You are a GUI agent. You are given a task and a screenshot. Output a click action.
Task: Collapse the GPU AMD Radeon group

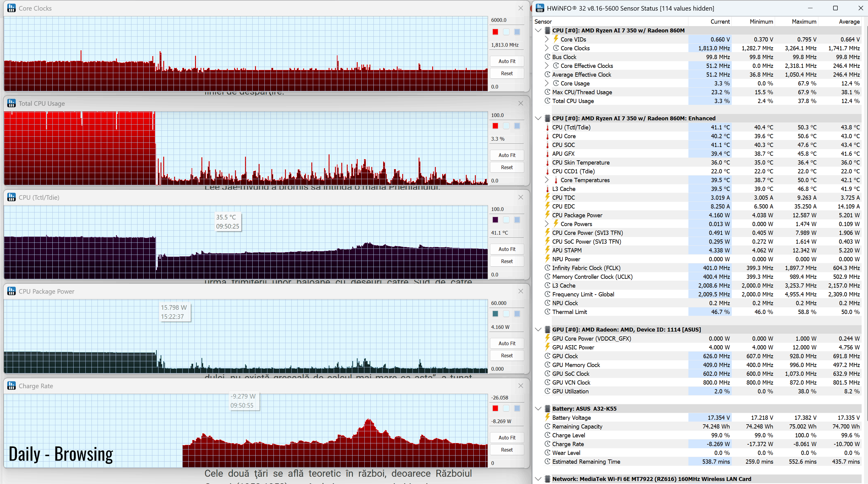[538, 329]
